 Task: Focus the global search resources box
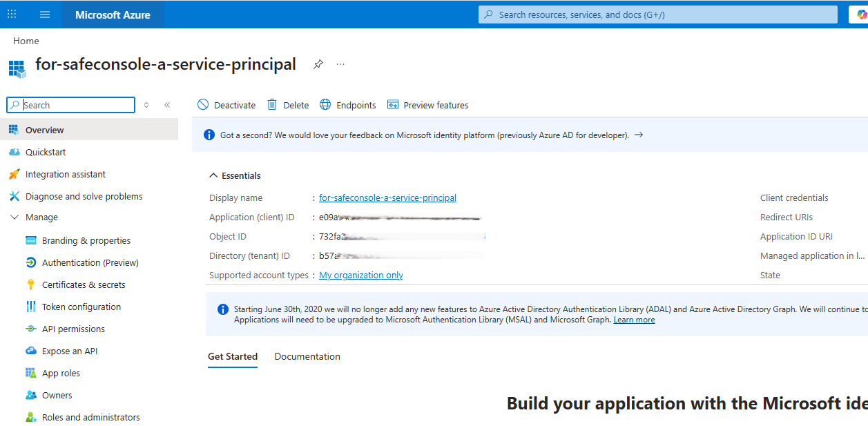click(658, 14)
